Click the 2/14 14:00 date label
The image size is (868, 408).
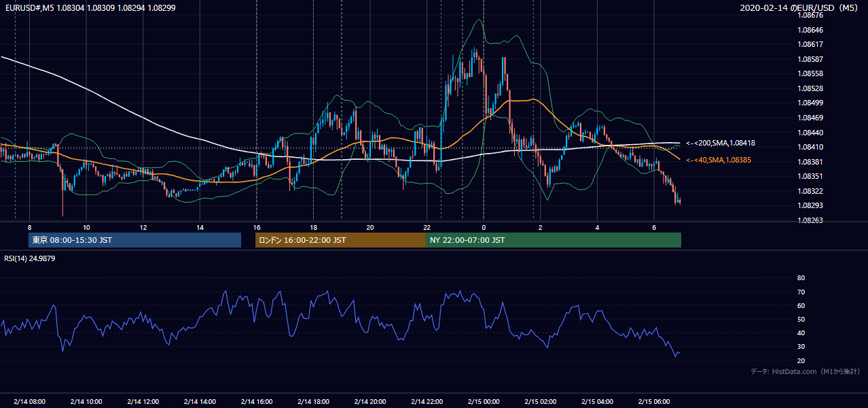(200, 401)
